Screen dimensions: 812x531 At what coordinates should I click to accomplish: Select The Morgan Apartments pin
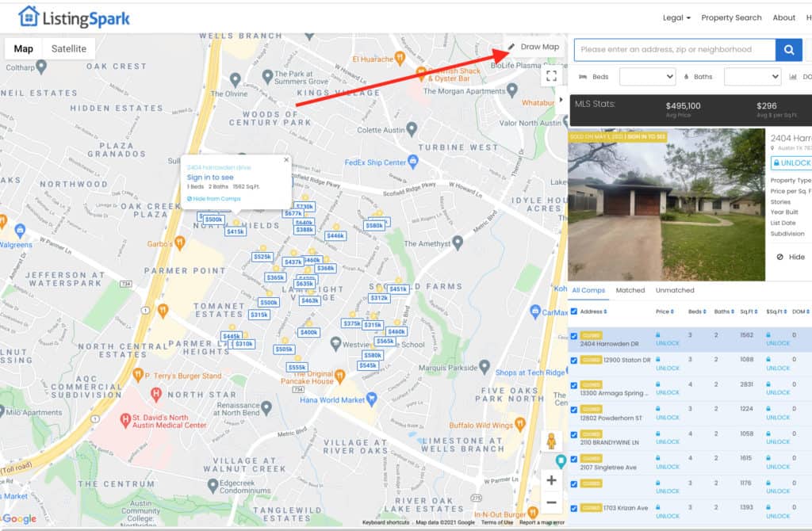click(x=512, y=90)
